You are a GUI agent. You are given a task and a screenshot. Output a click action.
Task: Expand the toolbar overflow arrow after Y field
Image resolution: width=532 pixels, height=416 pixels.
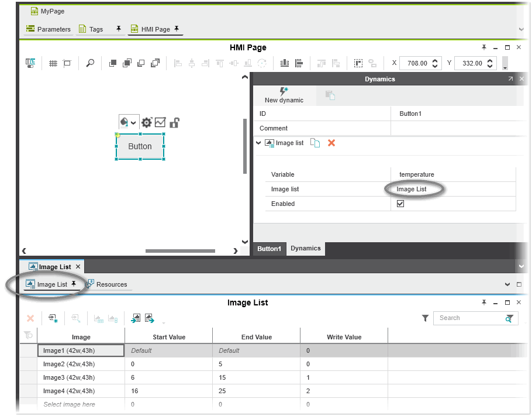(x=505, y=63)
